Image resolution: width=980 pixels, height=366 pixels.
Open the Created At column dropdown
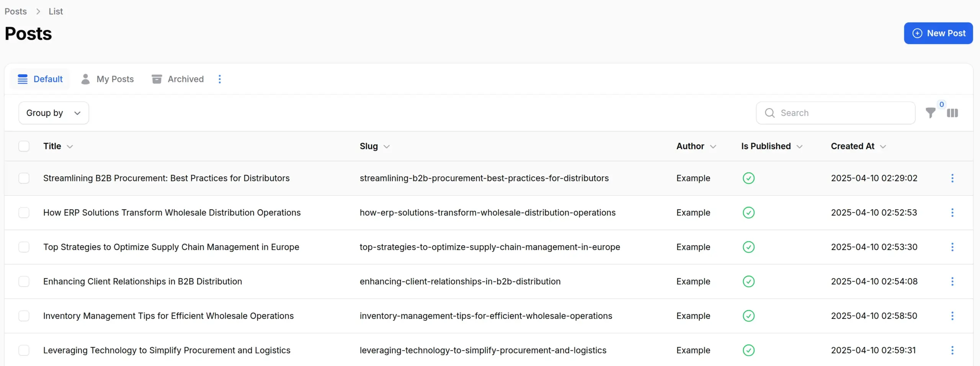tap(883, 146)
